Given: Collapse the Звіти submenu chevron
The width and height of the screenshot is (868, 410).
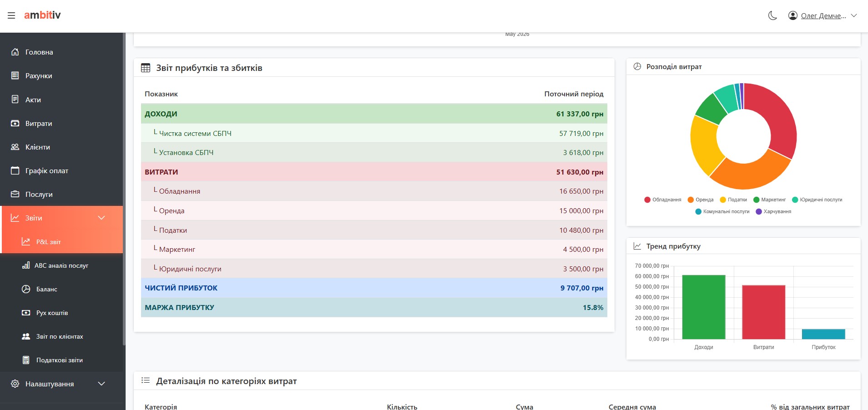Looking at the screenshot, I should coord(101,218).
